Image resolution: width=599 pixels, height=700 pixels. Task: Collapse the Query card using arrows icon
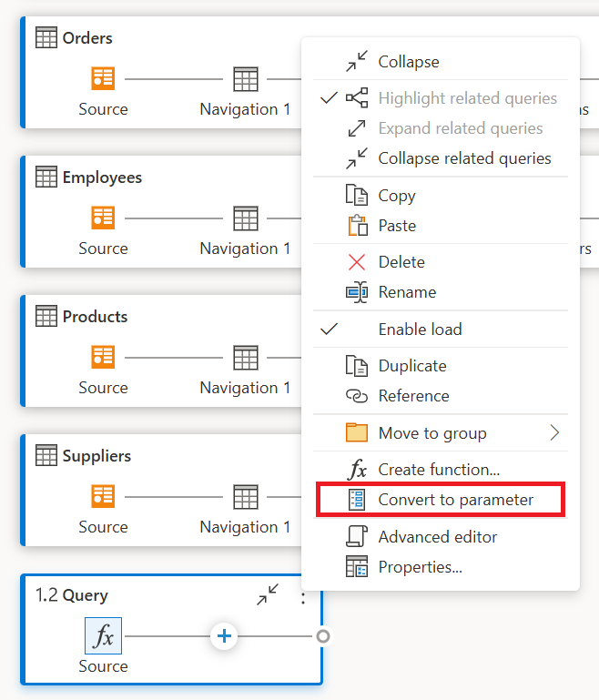[x=268, y=596]
